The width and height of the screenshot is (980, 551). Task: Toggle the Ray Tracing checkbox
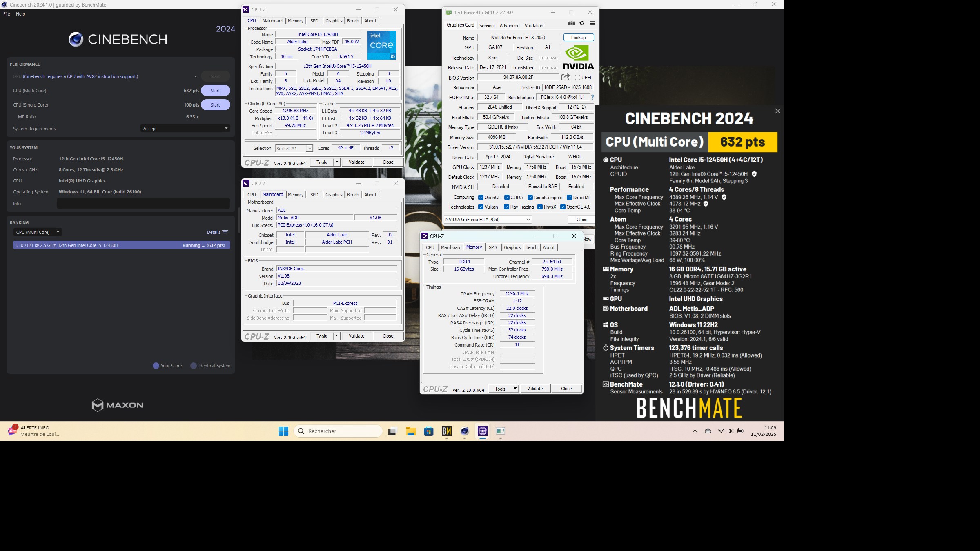[506, 207]
